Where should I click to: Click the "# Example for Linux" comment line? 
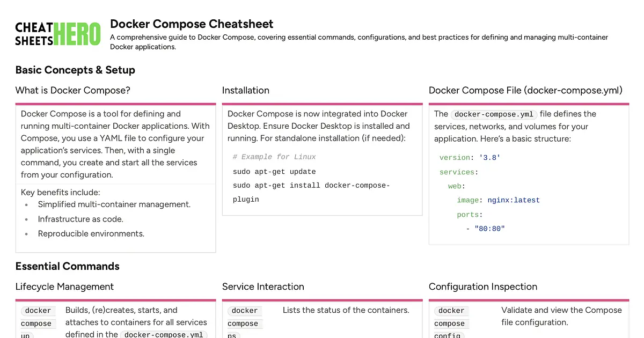pos(274,157)
